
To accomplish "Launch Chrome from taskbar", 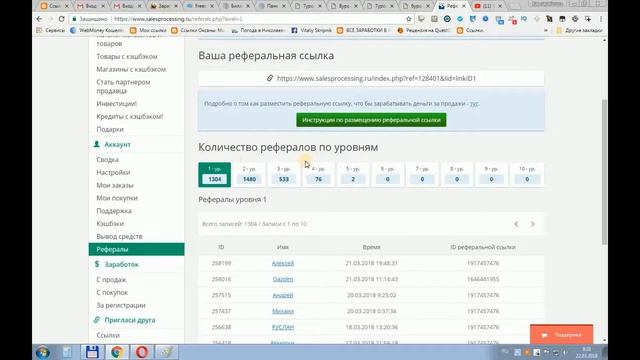I will tap(117, 352).
